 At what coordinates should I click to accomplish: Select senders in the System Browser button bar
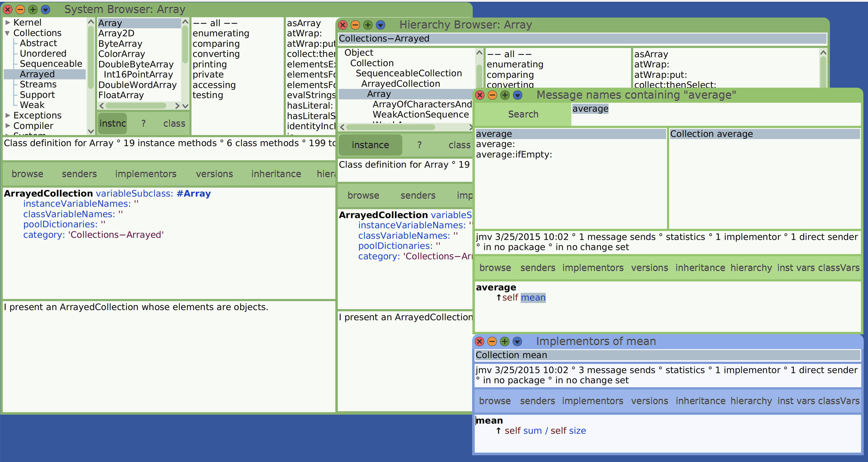pos(79,174)
